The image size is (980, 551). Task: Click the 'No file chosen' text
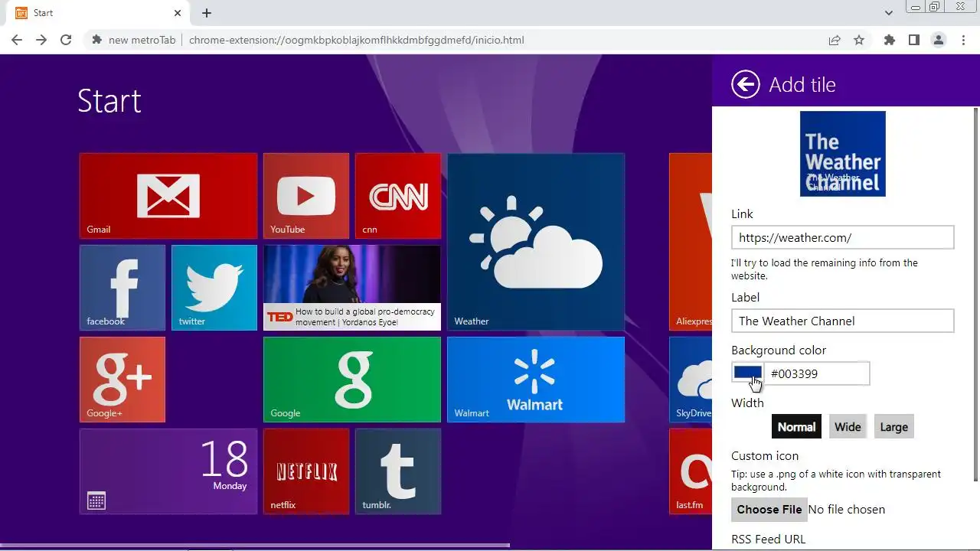[x=847, y=510]
